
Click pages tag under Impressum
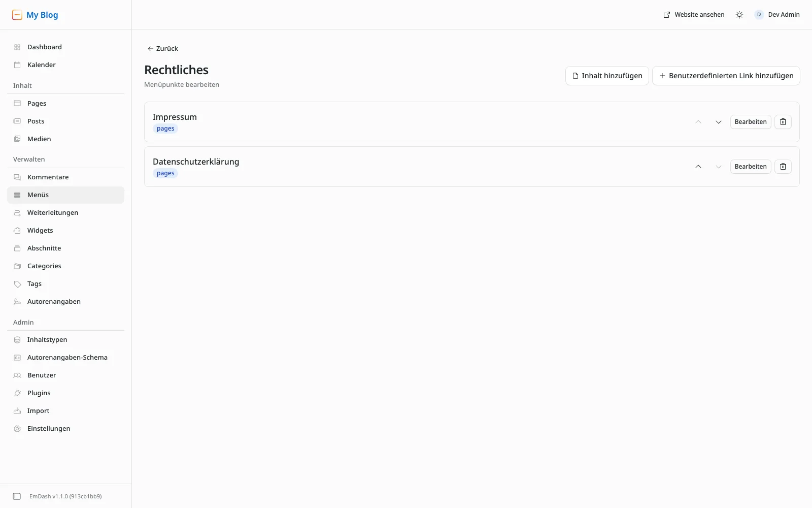[x=165, y=129]
